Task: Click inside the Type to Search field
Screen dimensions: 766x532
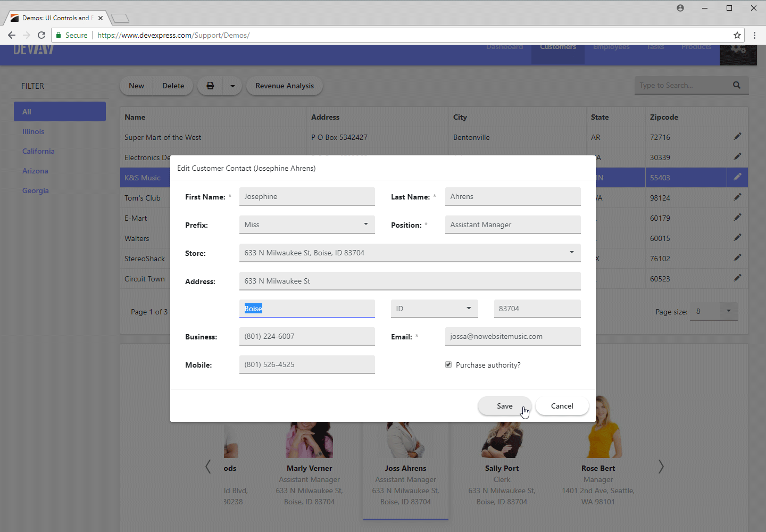Action: (x=681, y=85)
